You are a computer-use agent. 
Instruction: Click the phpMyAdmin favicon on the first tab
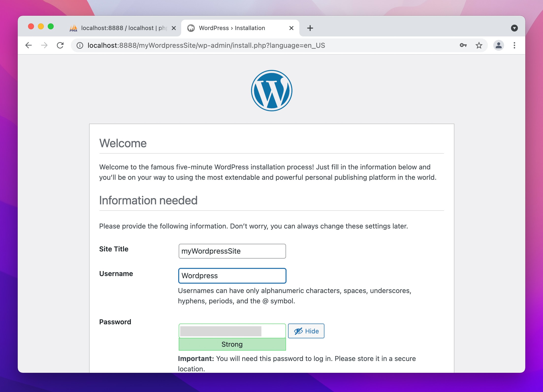pos(73,28)
